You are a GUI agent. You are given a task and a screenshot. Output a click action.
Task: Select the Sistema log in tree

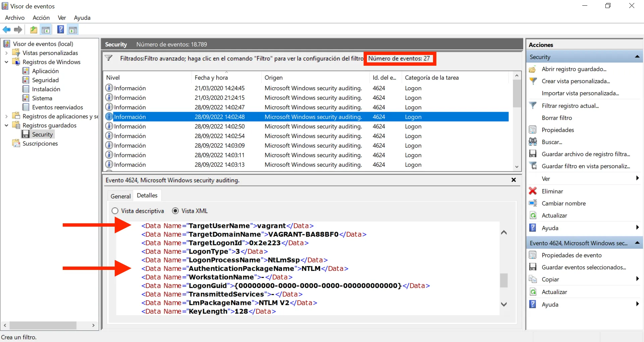click(42, 98)
